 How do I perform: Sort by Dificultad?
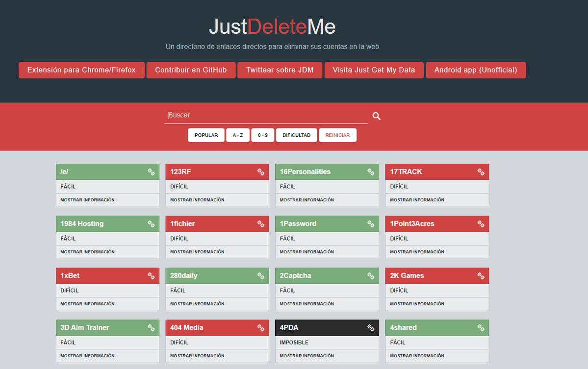coord(297,135)
